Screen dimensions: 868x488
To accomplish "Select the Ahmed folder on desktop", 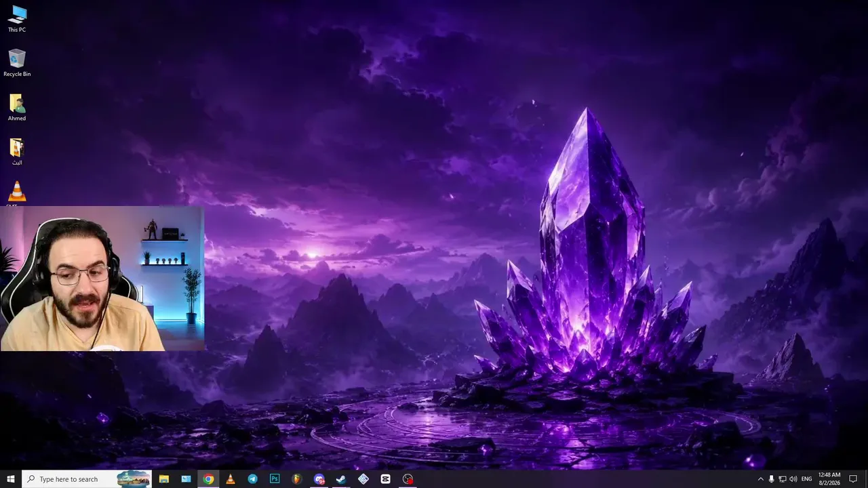I will [17, 108].
